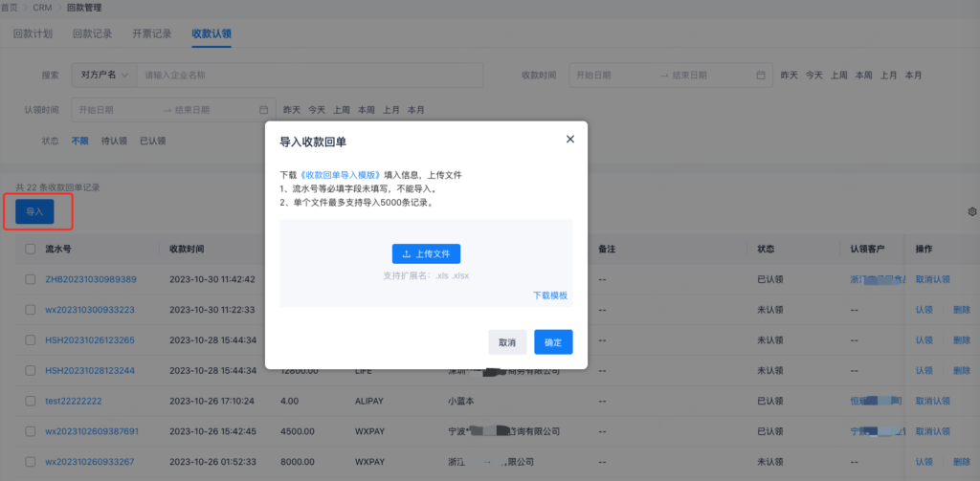This screenshot has height=481, width=980.
Task: Click calendar icon in 收款时间 range
Action: [761, 75]
